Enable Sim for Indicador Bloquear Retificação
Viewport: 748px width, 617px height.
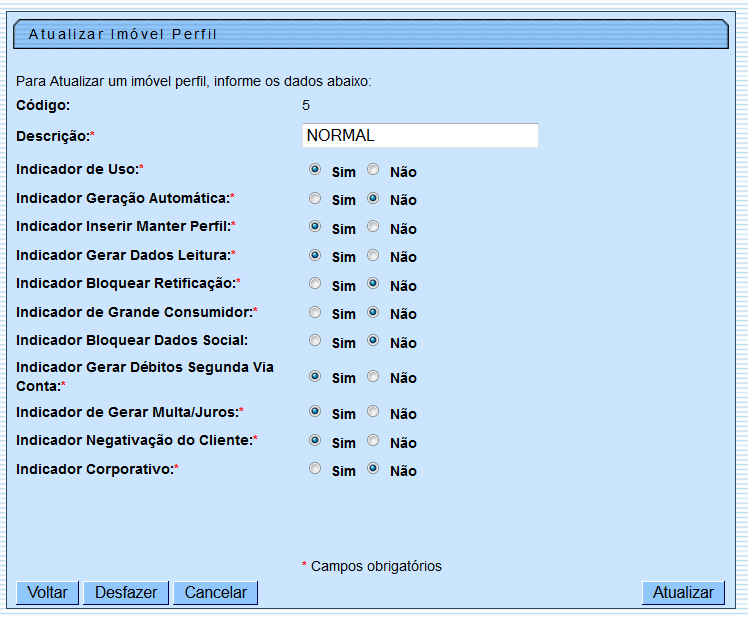click(x=315, y=284)
